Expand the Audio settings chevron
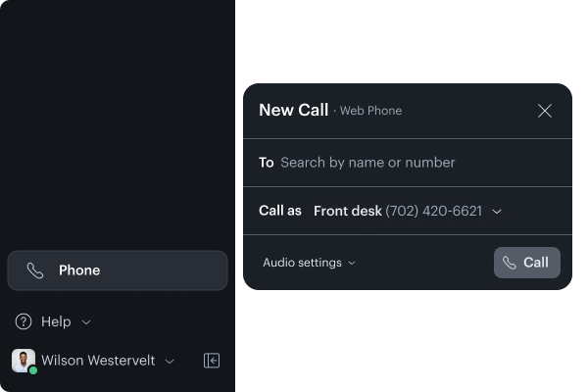 353,263
